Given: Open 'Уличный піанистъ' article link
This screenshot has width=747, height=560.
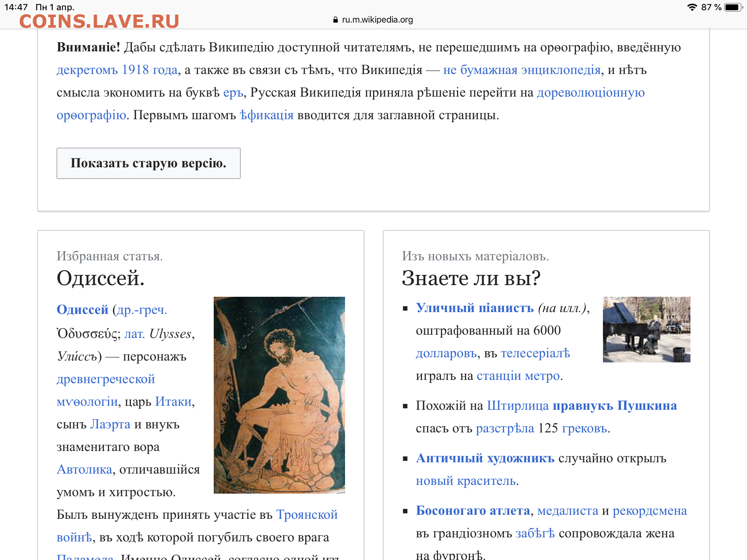Looking at the screenshot, I should pyautogui.click(x=475, y=308).
